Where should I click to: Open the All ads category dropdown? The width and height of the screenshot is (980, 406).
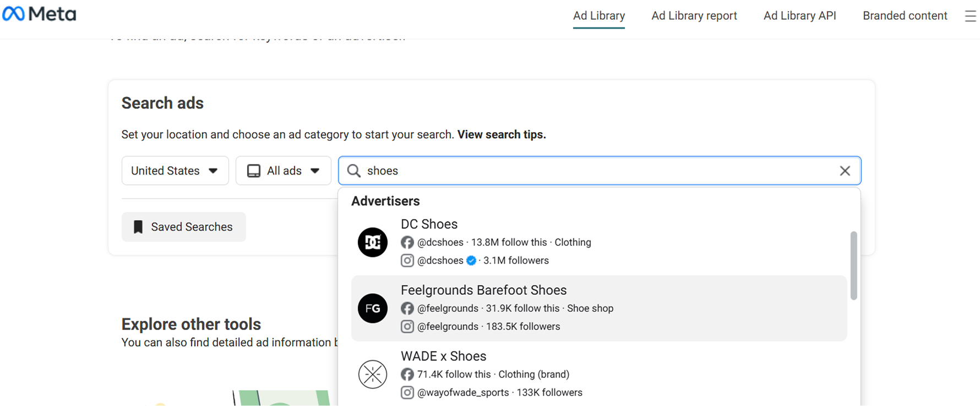(283, 171)
